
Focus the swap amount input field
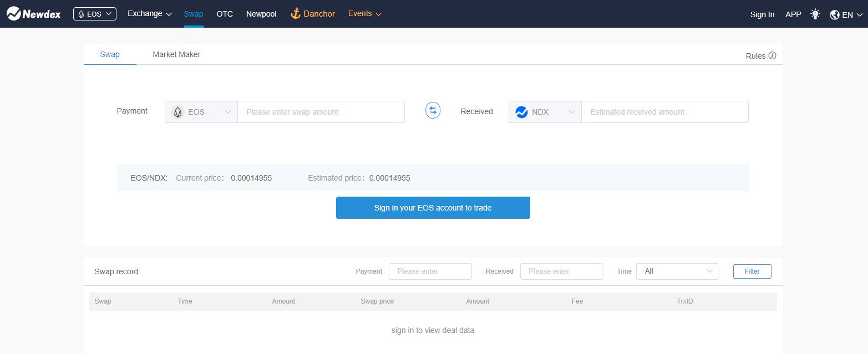pyautogui.click(x=321, y=112)
